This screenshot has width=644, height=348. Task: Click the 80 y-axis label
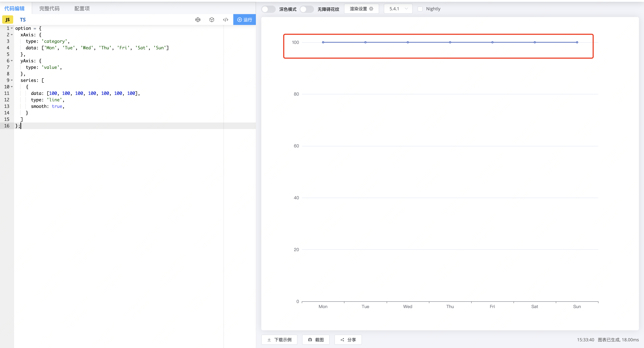pos(296,94)
